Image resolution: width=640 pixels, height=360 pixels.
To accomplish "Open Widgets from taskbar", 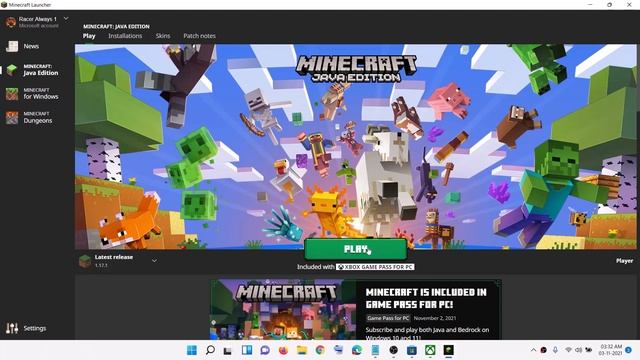I will tap(247, 350).
